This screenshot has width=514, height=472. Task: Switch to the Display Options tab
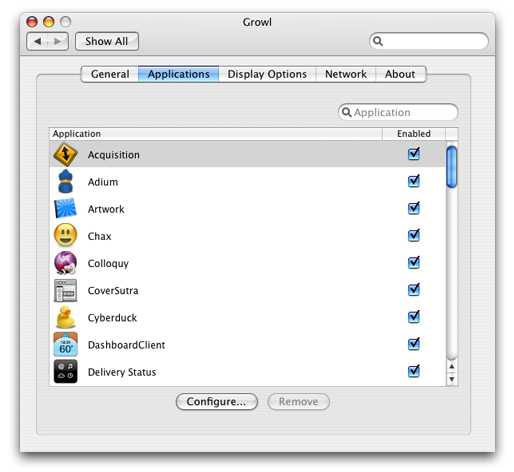pos(267,74)
